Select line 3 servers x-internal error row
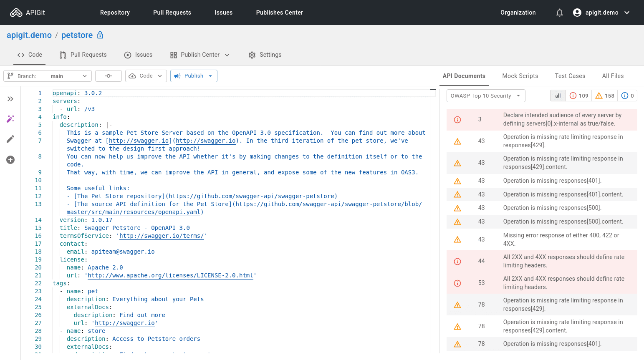This screenshot has height=360, width=644. click(x=541, y=119)
